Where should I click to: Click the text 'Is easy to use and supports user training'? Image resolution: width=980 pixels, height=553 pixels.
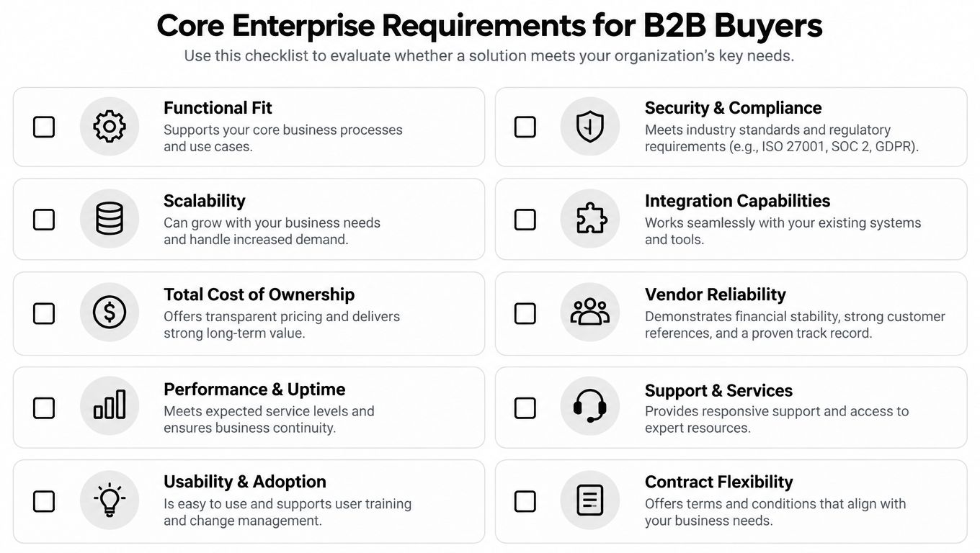[x=288, y=504]
